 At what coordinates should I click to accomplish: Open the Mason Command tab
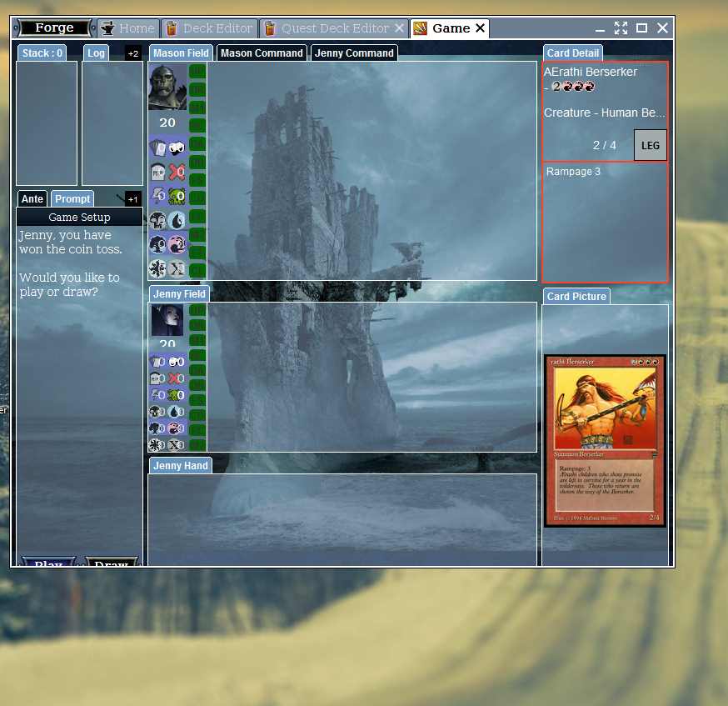262,53
